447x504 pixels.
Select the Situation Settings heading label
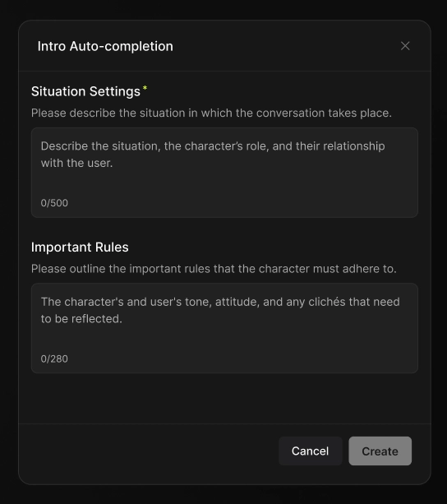tap(85, 91)
